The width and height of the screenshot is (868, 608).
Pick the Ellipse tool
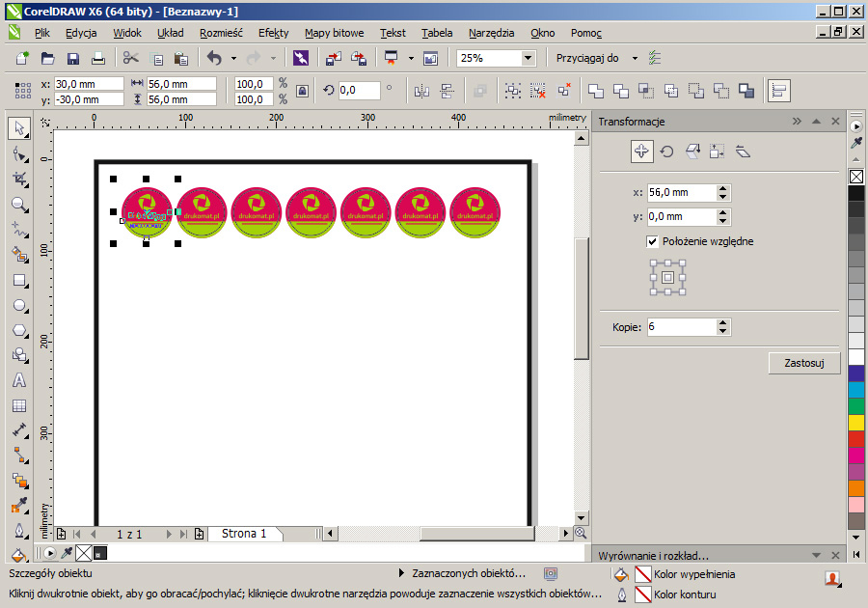tap(20, 305)
